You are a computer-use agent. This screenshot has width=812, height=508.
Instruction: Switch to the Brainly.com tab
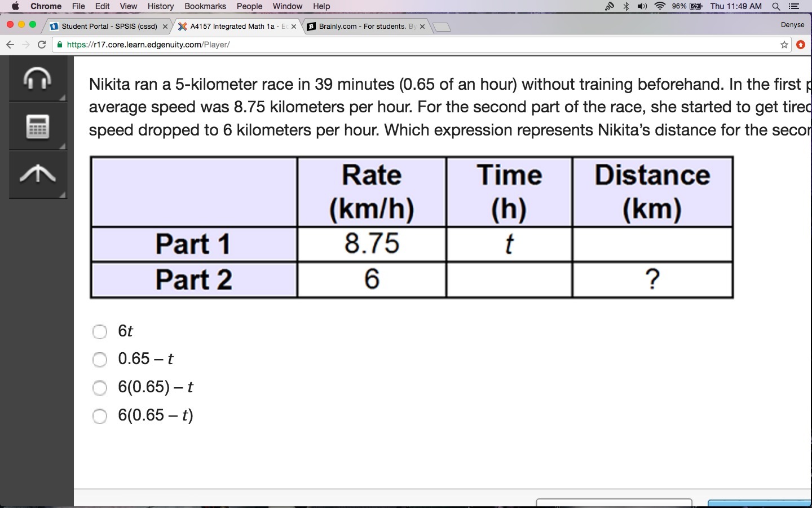pos(365,27)
